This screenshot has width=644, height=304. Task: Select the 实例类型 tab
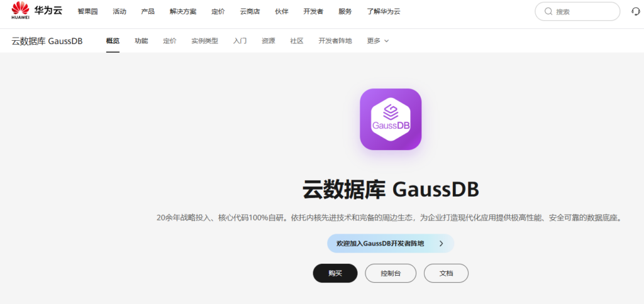pyautogui.click(x=204, y=41)
